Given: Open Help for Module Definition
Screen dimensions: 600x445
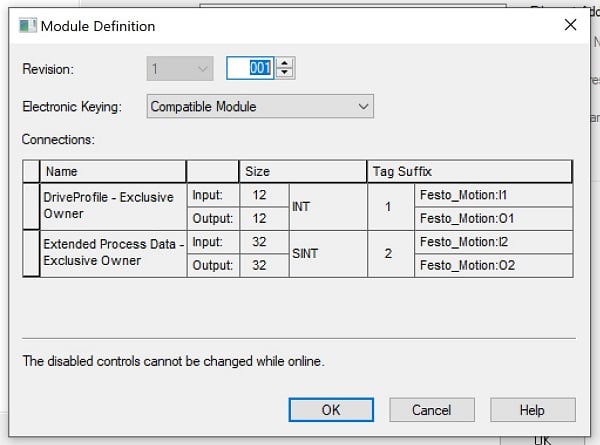Looking at the screenshot, I should (x=533, y=410).
